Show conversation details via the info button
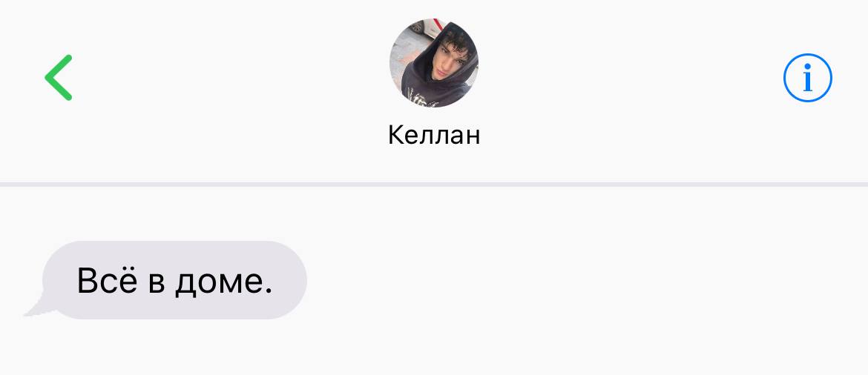Viewport: 868px width, 375px height. [x=808, y=77]
